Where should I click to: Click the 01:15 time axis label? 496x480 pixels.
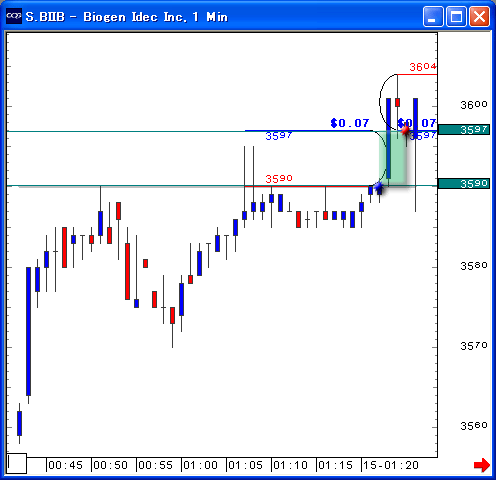336,465
